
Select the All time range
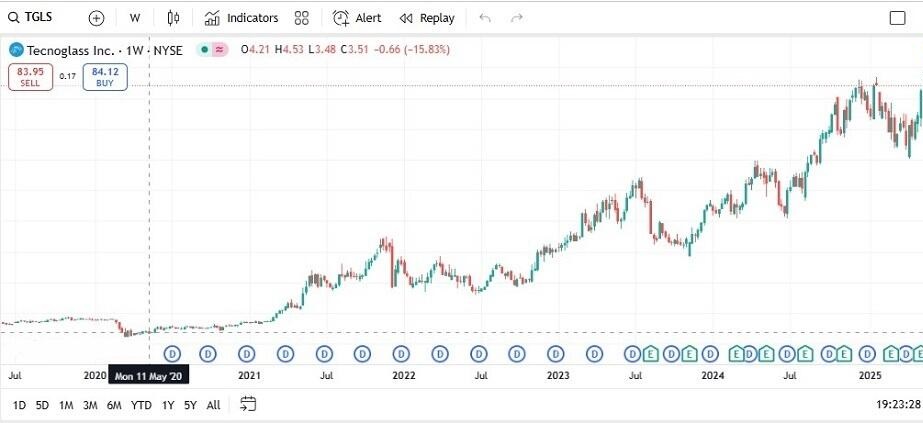213,405
